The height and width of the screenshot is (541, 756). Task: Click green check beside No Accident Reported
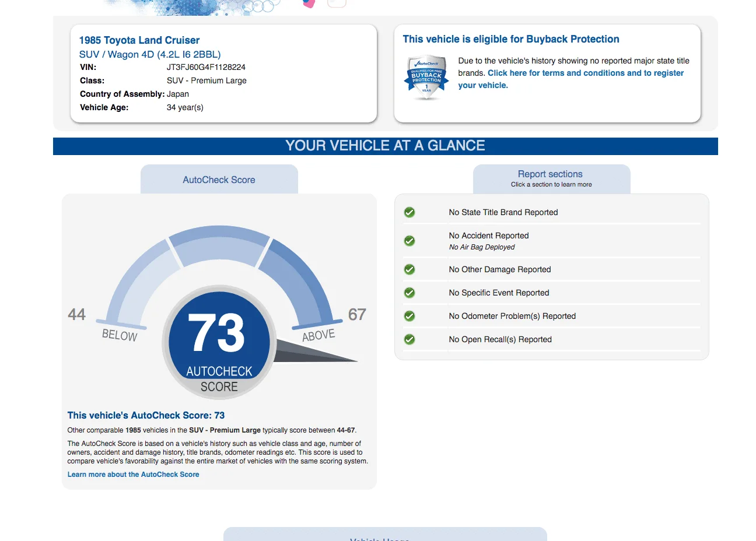point(409,241)
